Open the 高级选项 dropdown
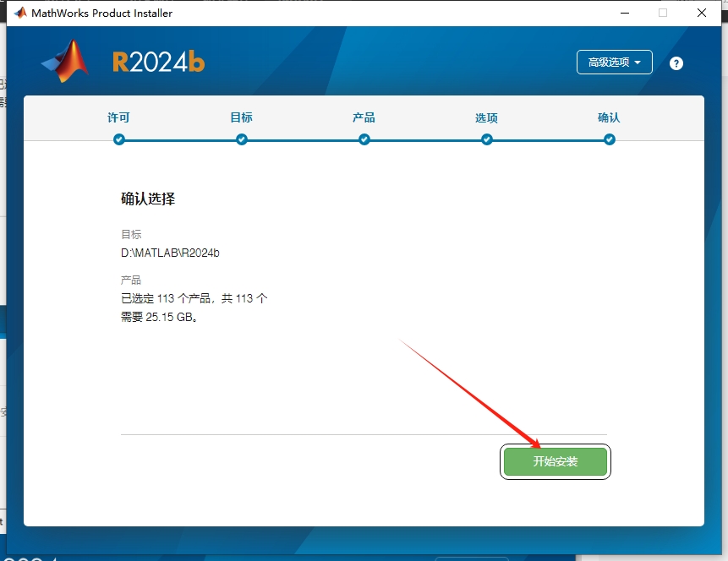728x561 pixels. point(615,62)
